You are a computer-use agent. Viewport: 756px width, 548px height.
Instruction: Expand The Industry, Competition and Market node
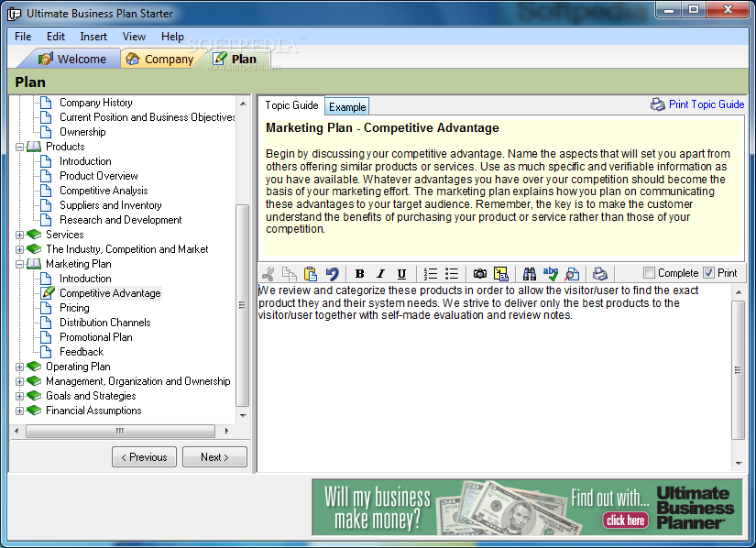(x=20, y=249)
